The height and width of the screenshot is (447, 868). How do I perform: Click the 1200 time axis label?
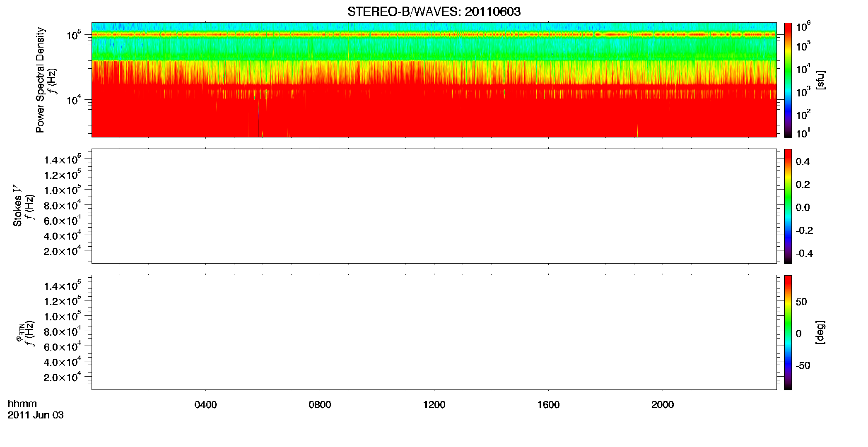tap(434, 405)
